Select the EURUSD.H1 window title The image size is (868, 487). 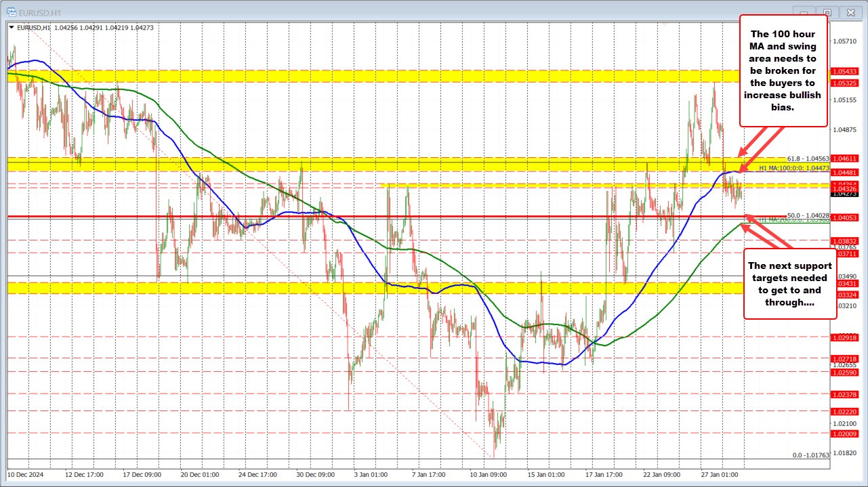tap(41, 12)
